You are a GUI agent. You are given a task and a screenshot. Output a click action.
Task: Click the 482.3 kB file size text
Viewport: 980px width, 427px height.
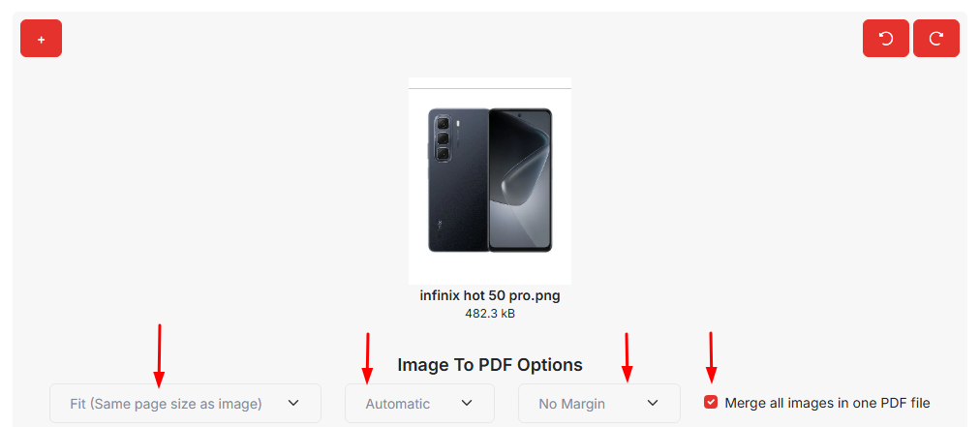[x=490, y=314]
